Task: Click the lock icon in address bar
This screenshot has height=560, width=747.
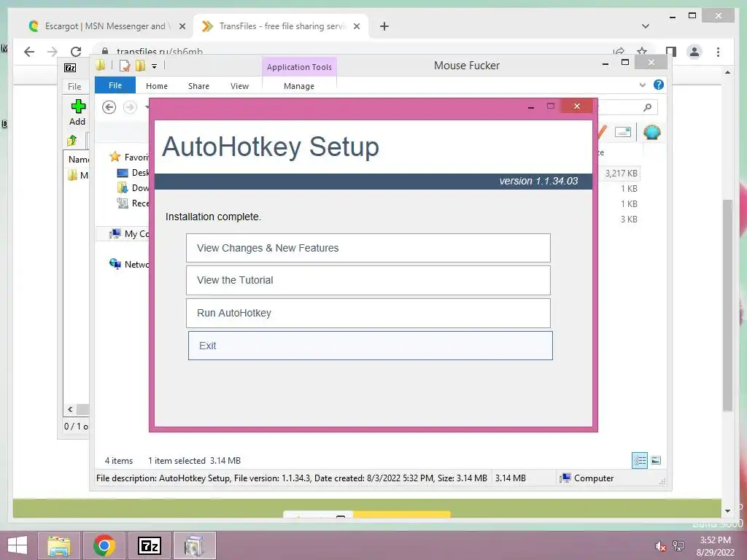Action: pyautogui.click(x=105, y=52)
